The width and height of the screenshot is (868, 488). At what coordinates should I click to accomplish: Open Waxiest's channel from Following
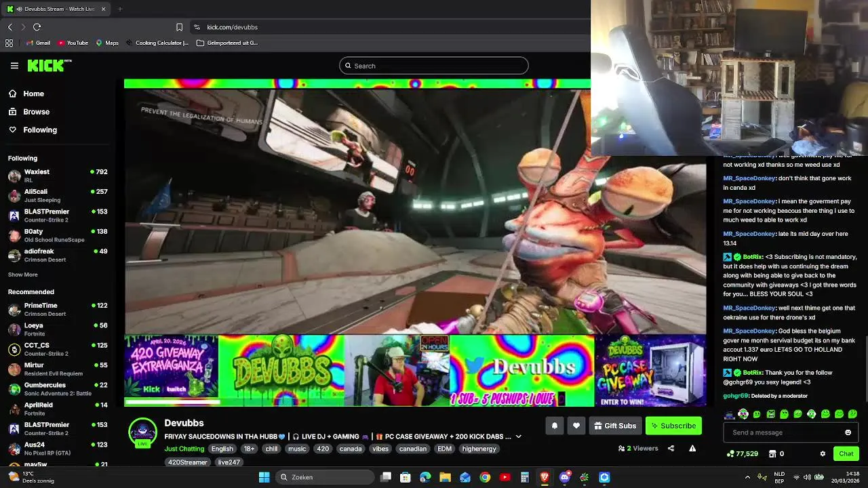[58, 176]
